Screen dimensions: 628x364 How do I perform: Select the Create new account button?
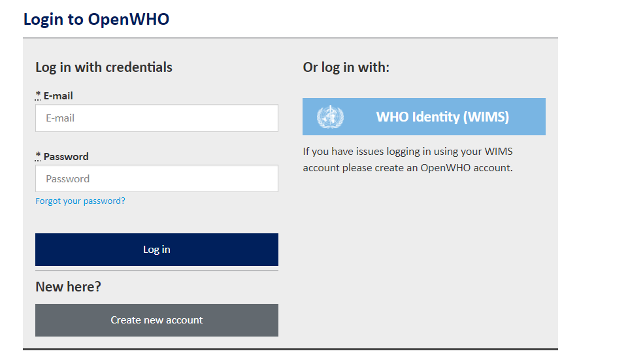tap(157, 320)
